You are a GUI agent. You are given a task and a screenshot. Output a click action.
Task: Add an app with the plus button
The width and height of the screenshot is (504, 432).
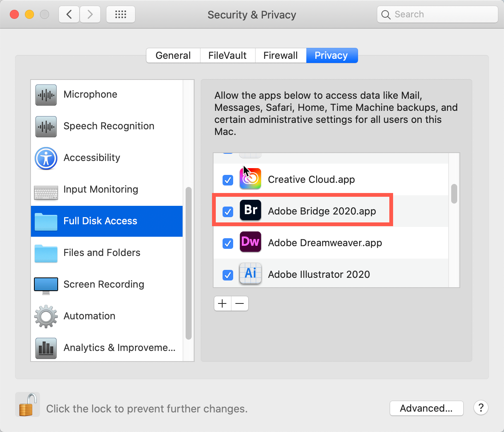[222, 303]
